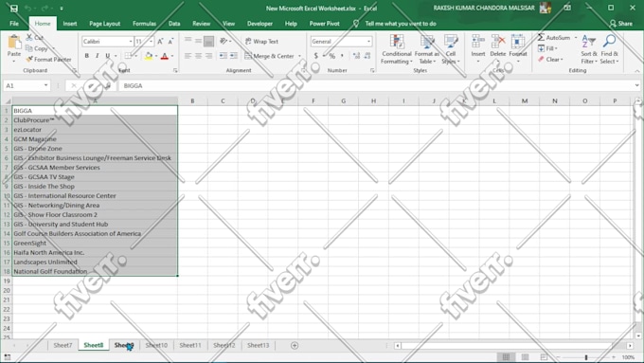Switch to Power Pivot tab
The width and height of the screenshot is (644, 363).
coord(325,24)
